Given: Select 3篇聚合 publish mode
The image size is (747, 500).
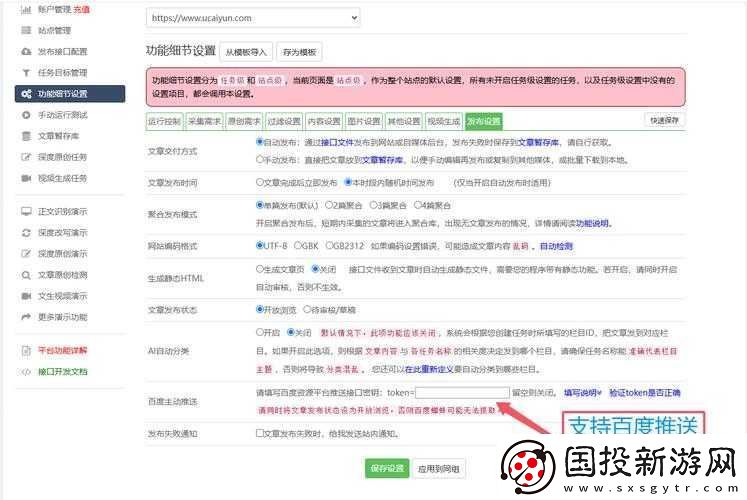Looking at the screenshot, I should [374, 205].
